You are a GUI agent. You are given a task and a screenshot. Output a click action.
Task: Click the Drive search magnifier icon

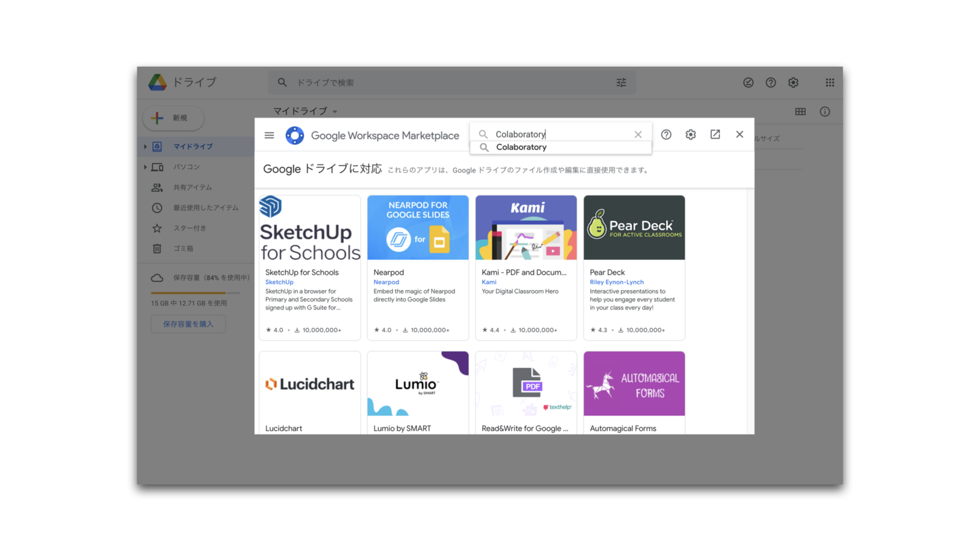282,82
